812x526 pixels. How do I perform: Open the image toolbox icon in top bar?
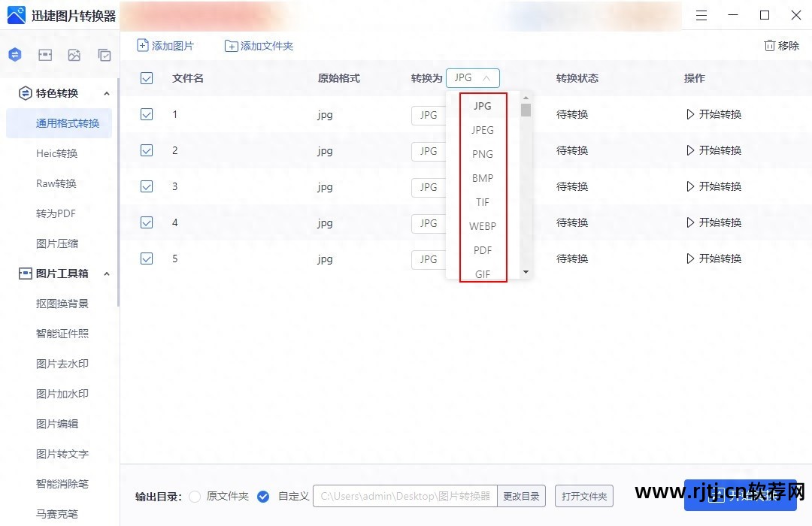tap(45, 54)
